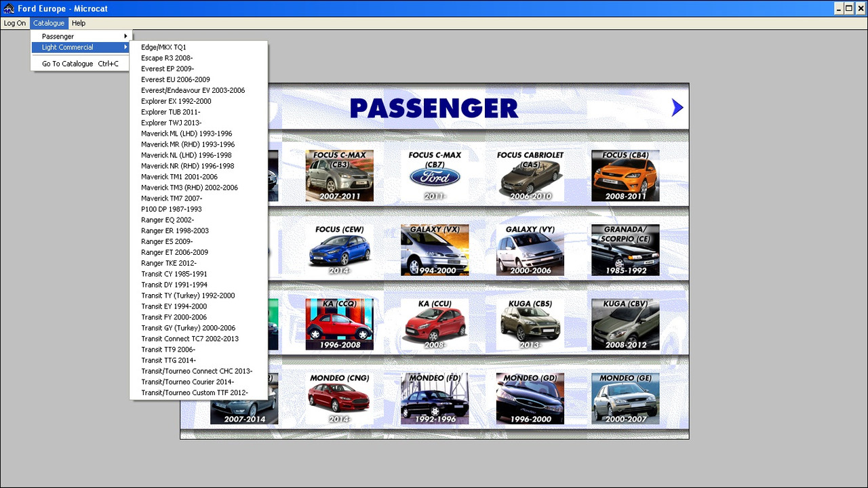The width and height of the screenshot is (868, 488).
Task: Select Galaxy (VX) 1994-2000 thumbnail
Action: click(x=435, y=250)
